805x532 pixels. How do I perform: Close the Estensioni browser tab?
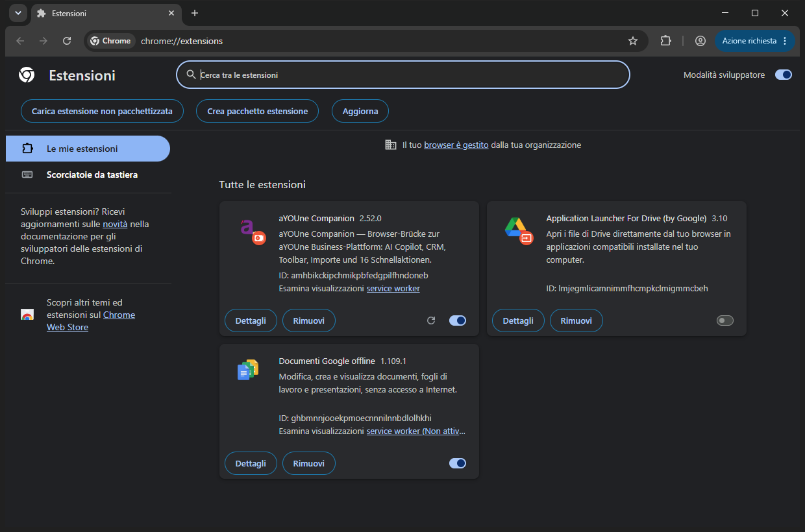point(171,13)
